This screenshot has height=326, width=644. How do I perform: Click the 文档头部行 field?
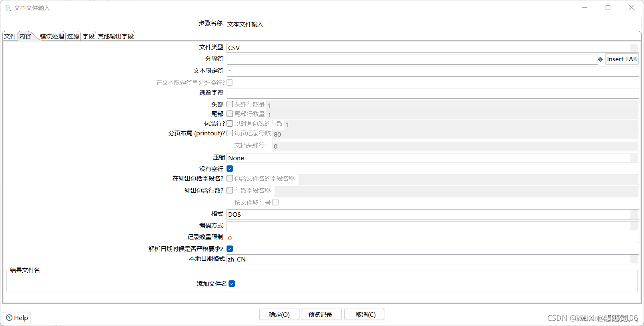click(x=455, y=146)
